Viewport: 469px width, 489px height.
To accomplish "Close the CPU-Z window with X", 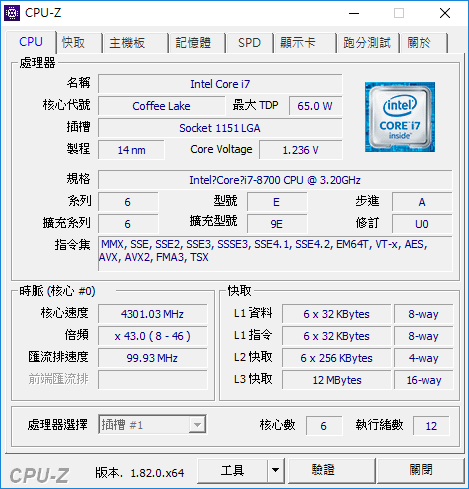I will [445, 13].
